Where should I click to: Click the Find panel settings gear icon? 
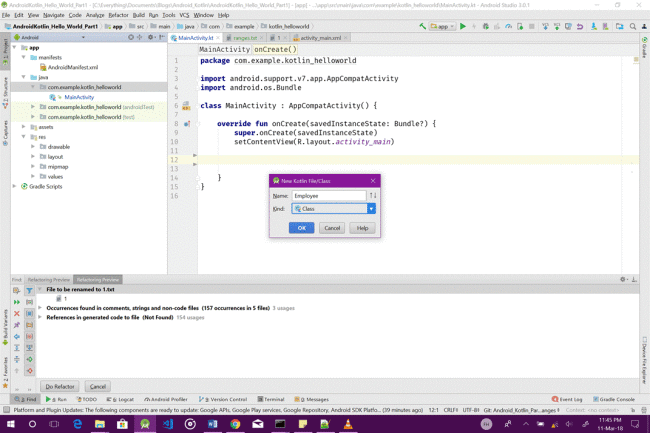(x=623, y=280)
